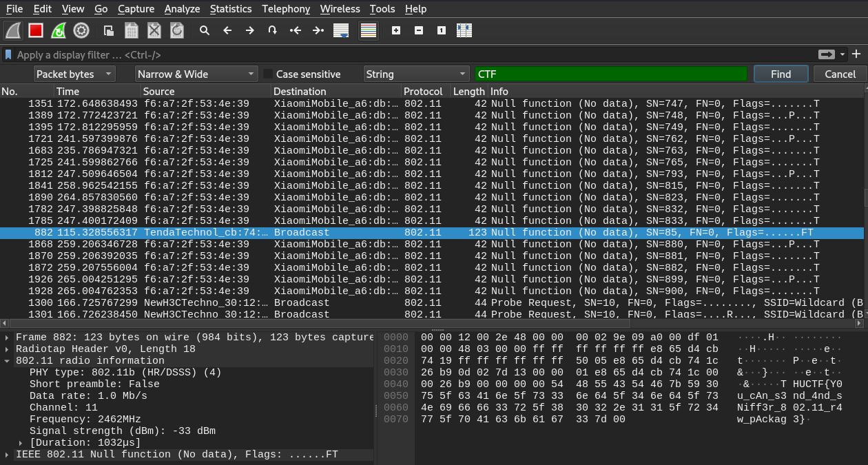This screenshot has height=465, width=868.
Task: Toggle display filter bookmark icon
Action: (8, 54)
